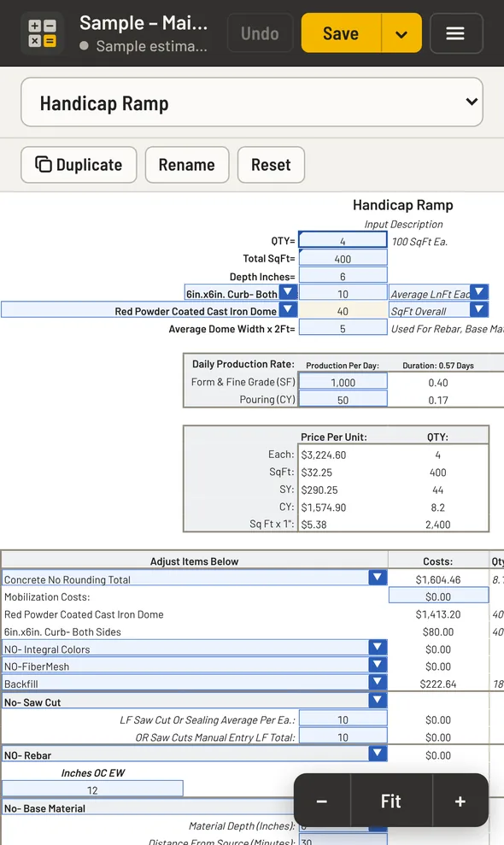Click the QTY input cell
Image resolution: width=504 pixels, height=845 pixels.
coord(343,241)
